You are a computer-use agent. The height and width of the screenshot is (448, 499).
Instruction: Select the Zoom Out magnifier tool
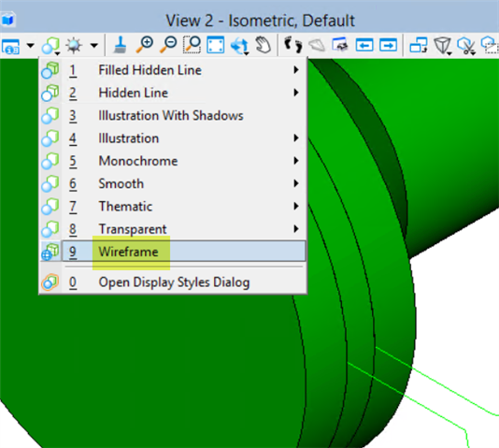click(x=168, y=45)
